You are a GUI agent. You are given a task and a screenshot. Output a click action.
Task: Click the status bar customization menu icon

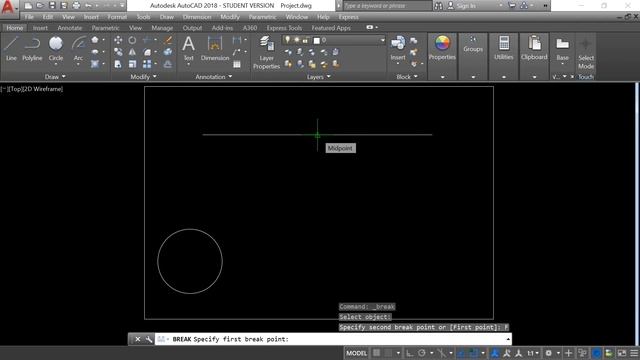coord(634,353)
